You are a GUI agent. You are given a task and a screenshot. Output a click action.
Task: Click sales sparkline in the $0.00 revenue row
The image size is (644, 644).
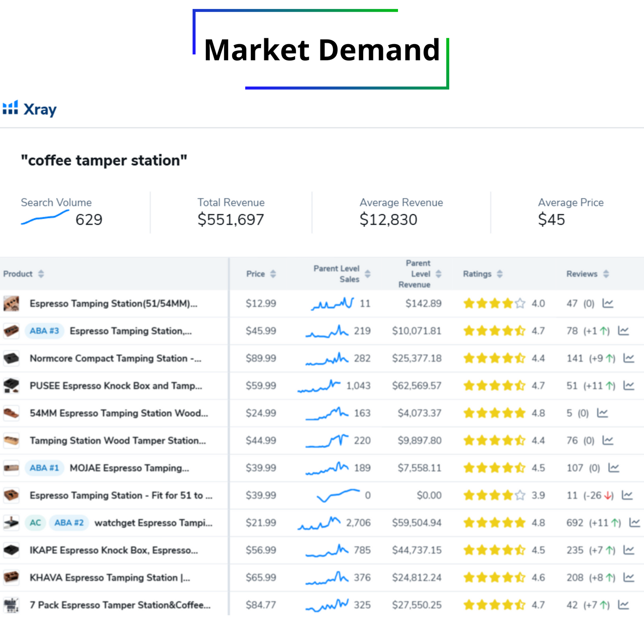338,495
